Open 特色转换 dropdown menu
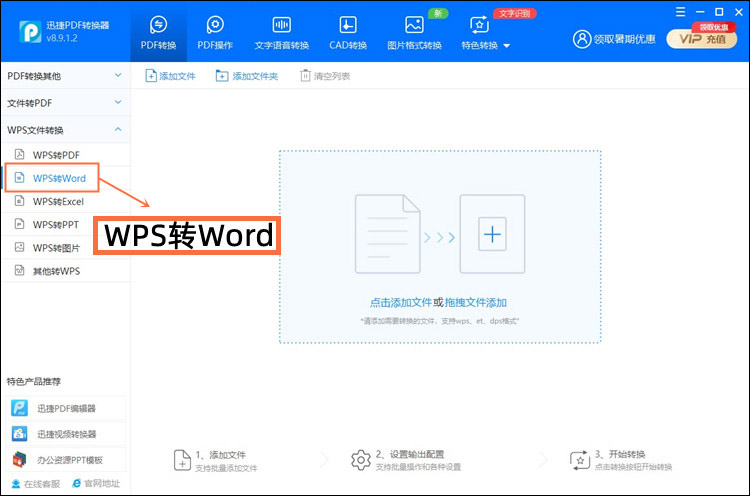Image resolution: width=750 pixels, height=496 pixels. 485,33
